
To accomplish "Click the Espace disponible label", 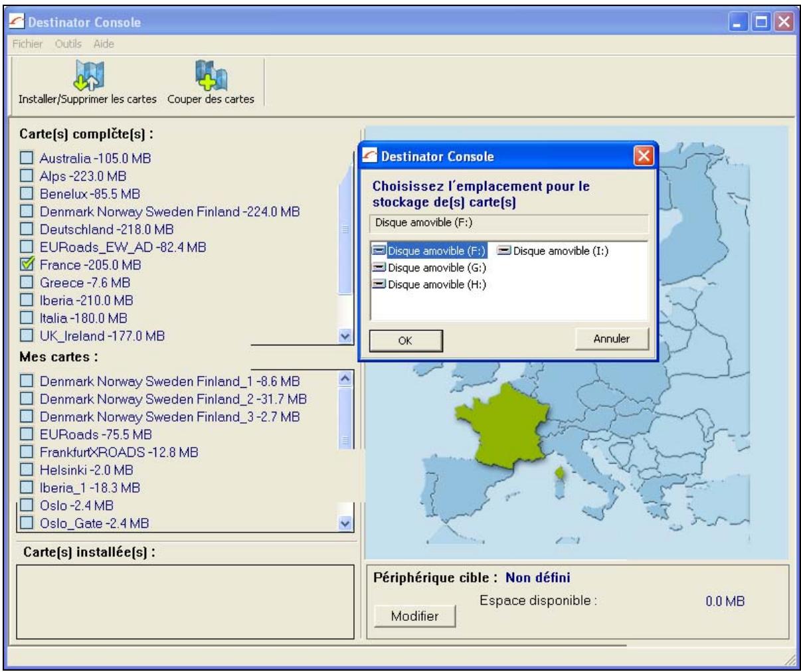I will click(x=538, y=600).
